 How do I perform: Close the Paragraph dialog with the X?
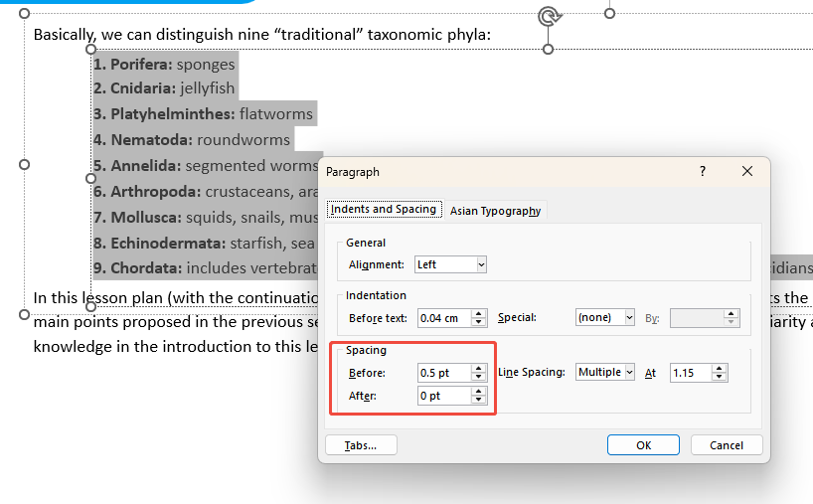click(747, 172)
